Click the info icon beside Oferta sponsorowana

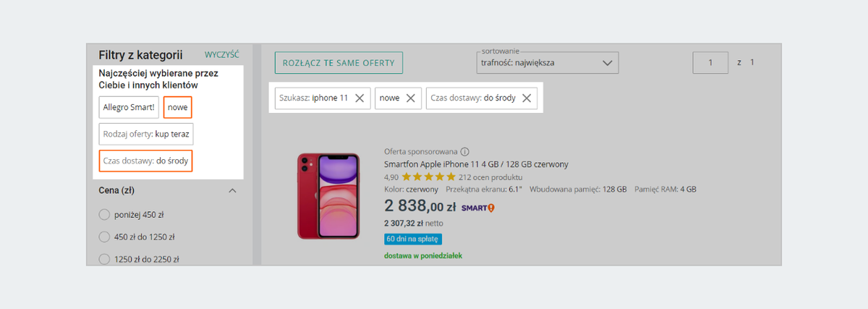pos(465,152)
